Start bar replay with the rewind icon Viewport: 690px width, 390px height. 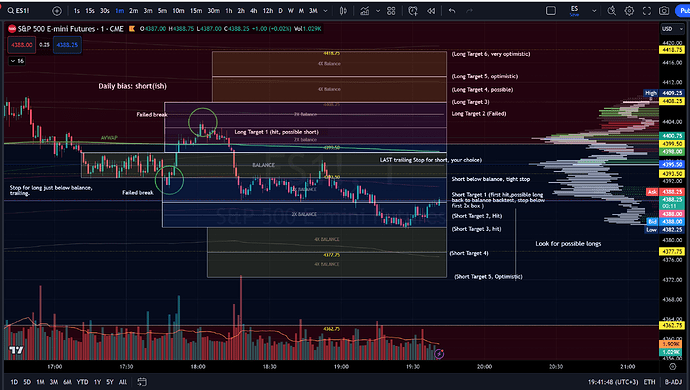[431, 11]
